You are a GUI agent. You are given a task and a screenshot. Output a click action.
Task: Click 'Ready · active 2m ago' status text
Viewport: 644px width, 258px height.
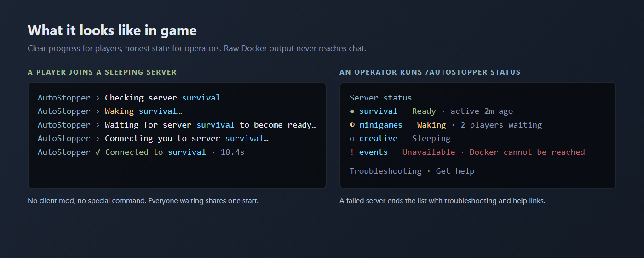[x=462, y=111]
